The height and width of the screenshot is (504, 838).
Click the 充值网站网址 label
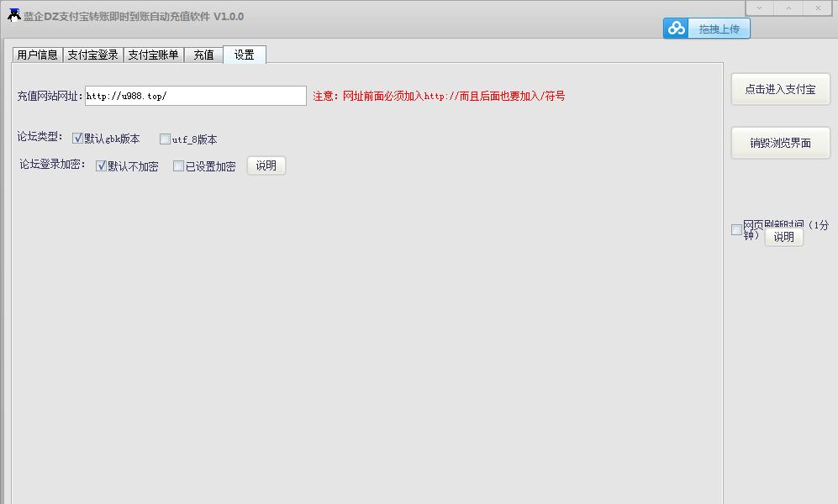[50, 96]
